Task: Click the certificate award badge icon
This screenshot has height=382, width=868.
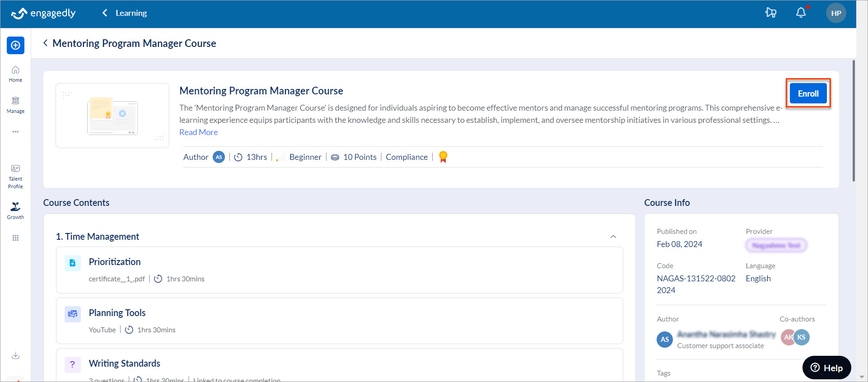Action: pyautogui.click(x=443, y=157)
